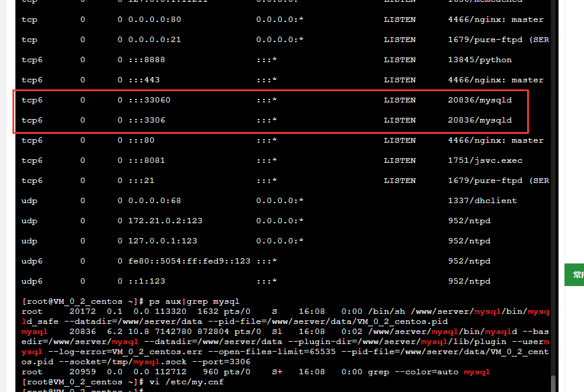Click 1679/pure-ftpd in the :::21 row

pos(485,180)
